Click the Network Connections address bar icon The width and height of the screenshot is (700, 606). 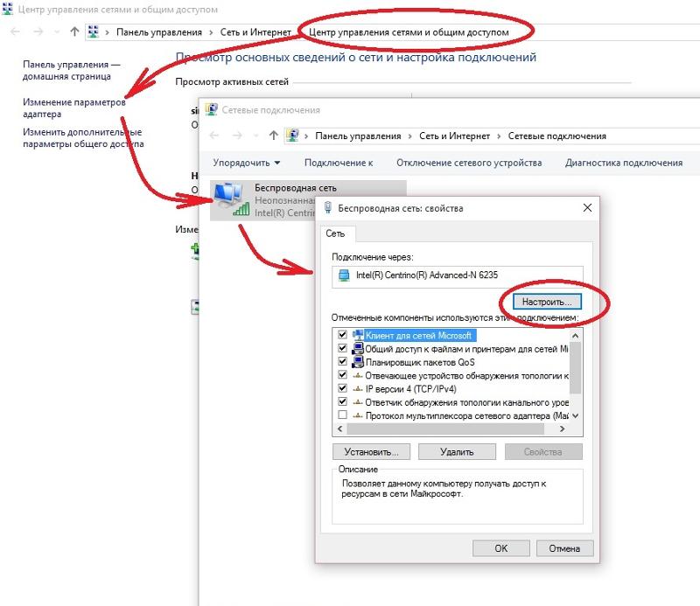pos(292,136)
